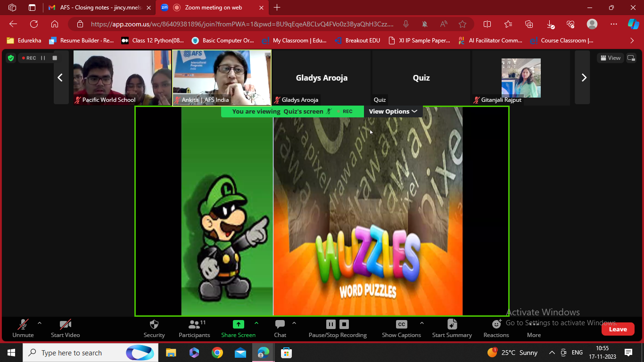Screen dimensions: 644x362
Task: Unmute the microphone in Zoom
Action: click(x=23, y=329)
